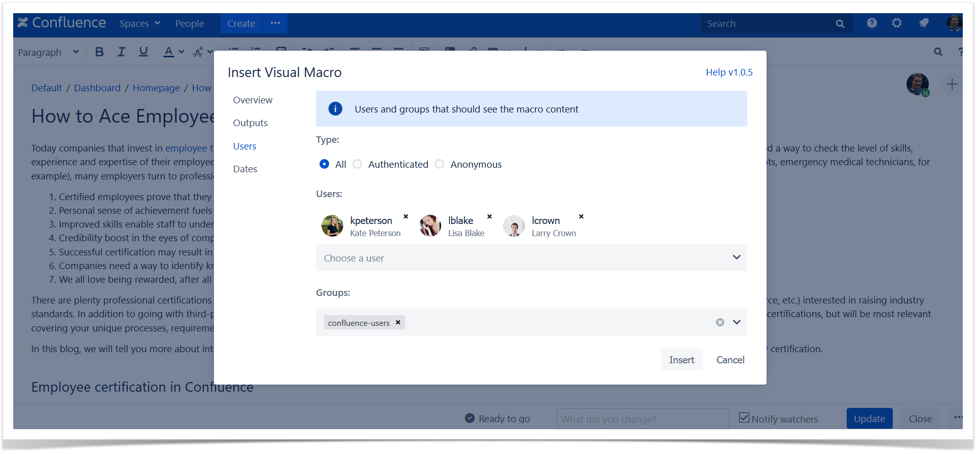
Task: Select the Users tab
Action: point(244,146)
